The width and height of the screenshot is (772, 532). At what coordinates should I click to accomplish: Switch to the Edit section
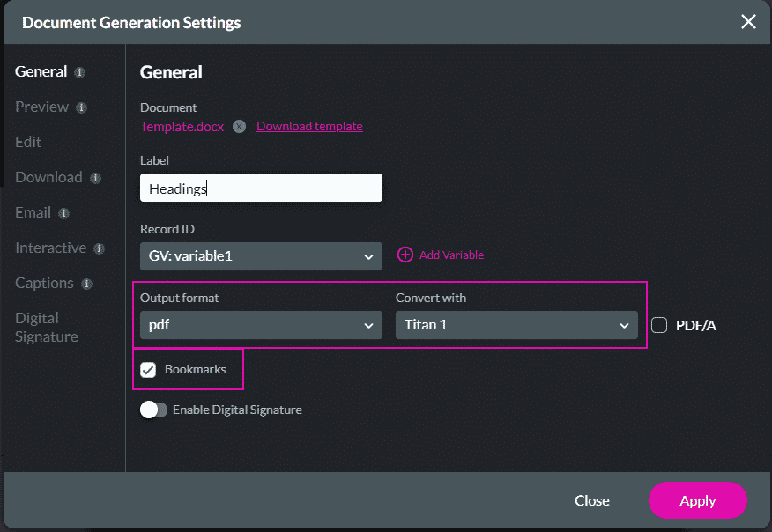tap(28, 142)
